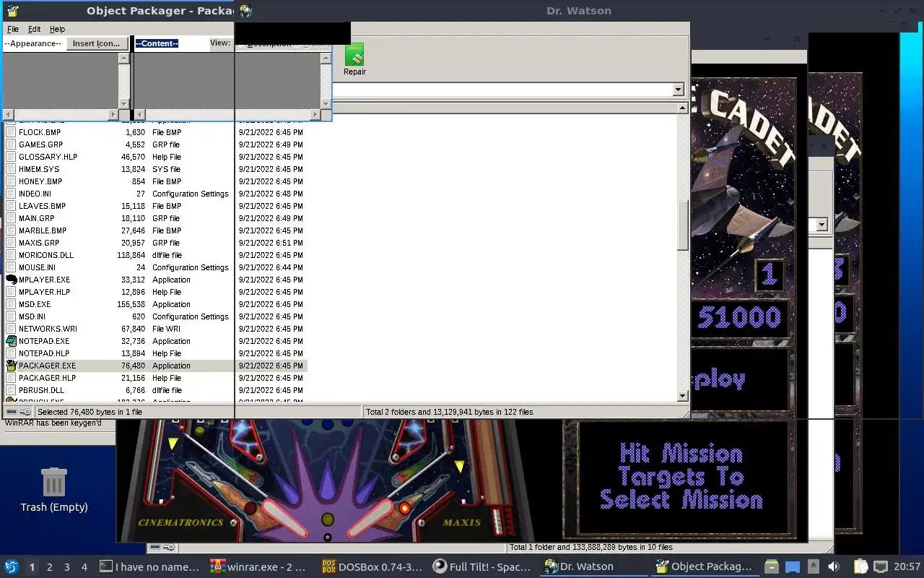Click the file list scrollbar down arrow
This screenshot has height=578, width=924.
[x=683, y=396]
